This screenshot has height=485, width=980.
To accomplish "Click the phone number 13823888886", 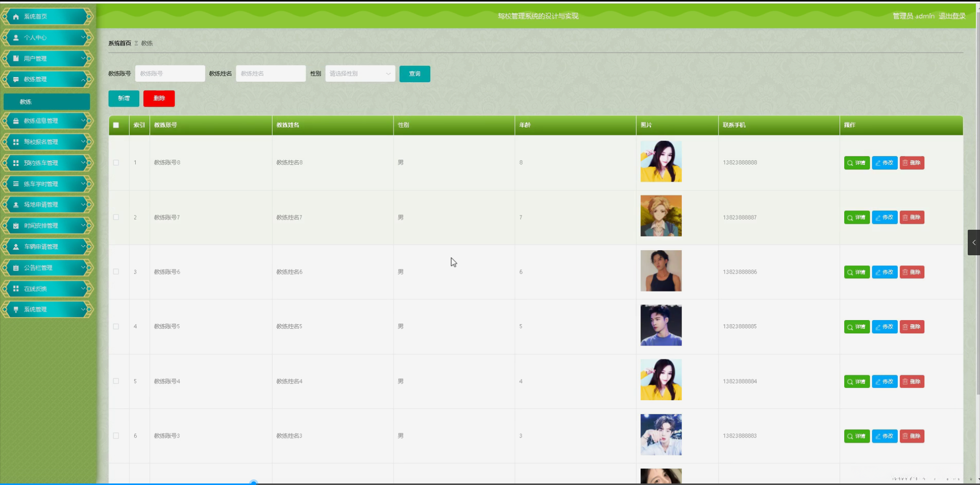I will click(x=740, y=272).
